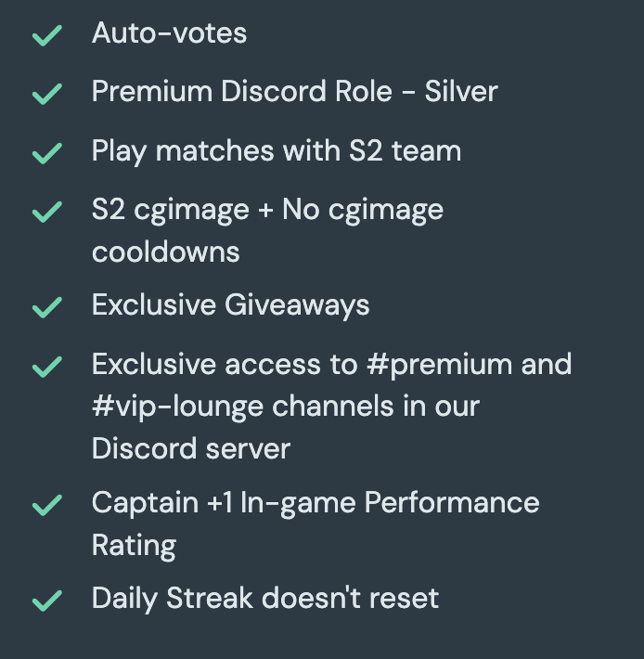
Task: Click the Captain +1 In-game Performance text
Action: coord(315,503)
